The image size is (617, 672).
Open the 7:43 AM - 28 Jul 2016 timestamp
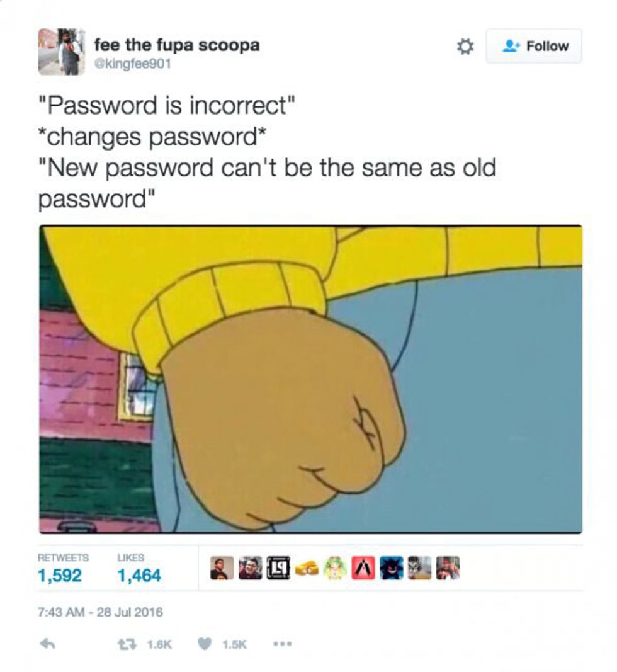(x=101, y=612)
